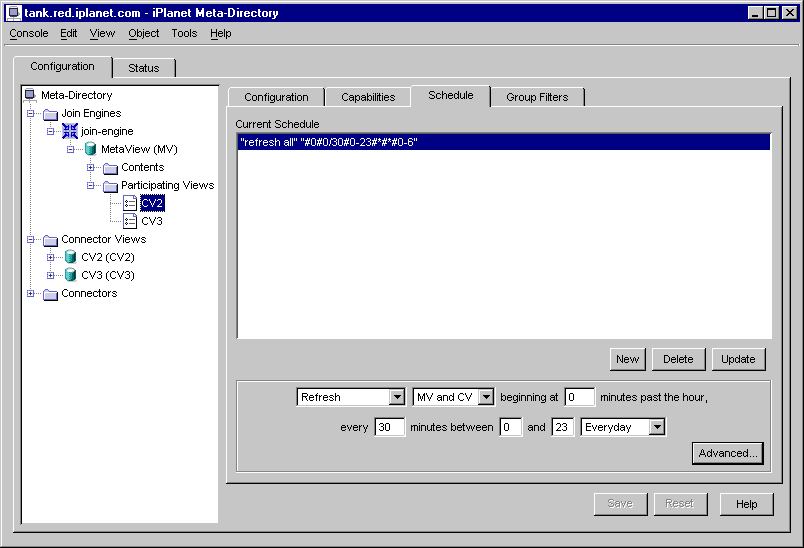The height and width of the screenshot is (548, 804).
Task: Select the highlighted CV2 tree label
Action: click(152, 204)
